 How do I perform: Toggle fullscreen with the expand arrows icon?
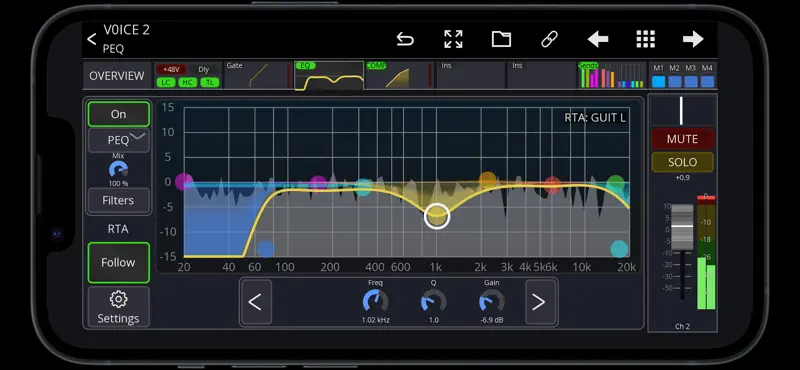click(453, 39)
